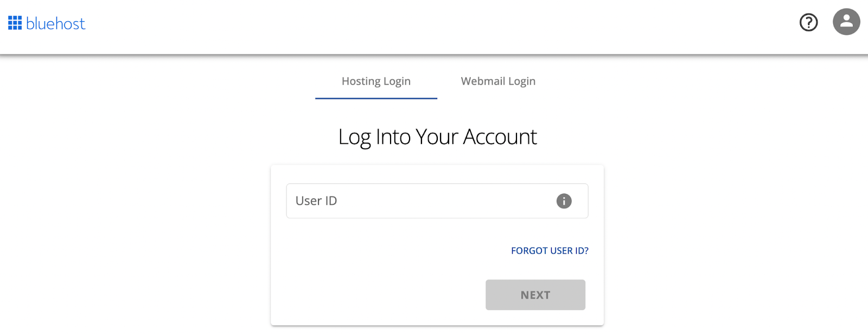The width and height of the screenshot is (868, 335).
Task: Return to Hosting Login view
Action: (x=375, y=81)
